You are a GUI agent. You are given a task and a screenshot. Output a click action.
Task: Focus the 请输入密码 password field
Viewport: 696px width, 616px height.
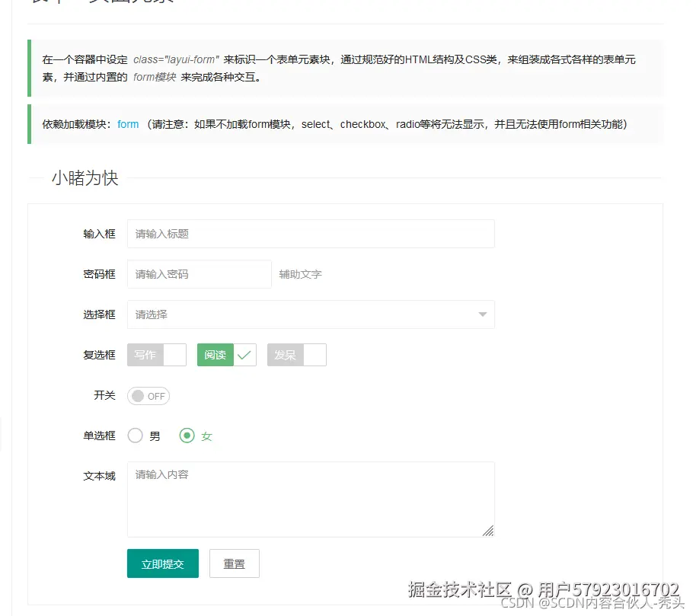pos(198,274)
